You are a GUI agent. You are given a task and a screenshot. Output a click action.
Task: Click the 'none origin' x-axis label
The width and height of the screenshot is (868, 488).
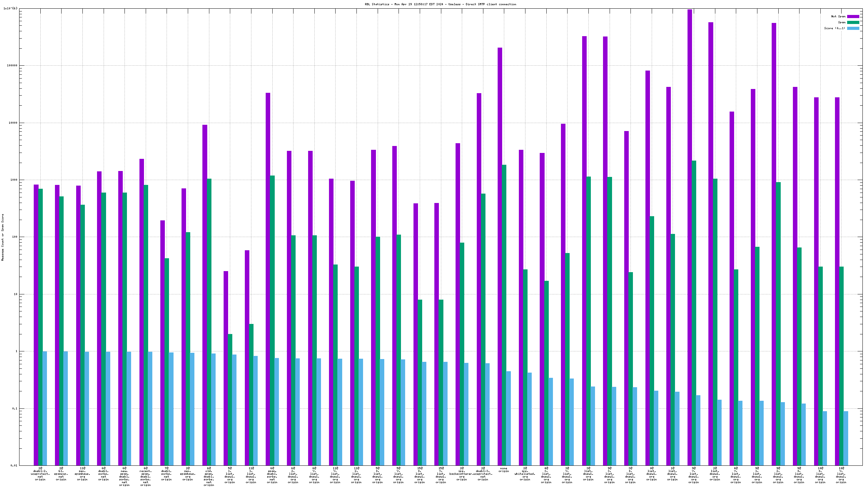click(x=504, y=470)
